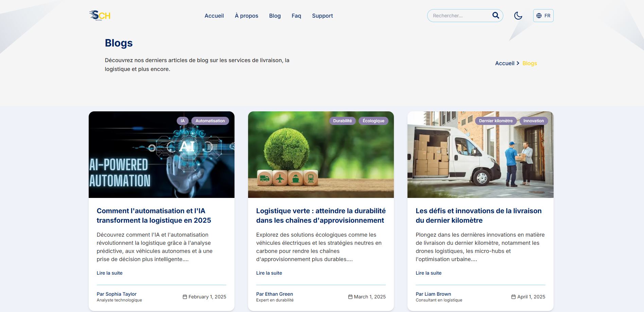This screenshot has height=312, width=644.
Task: Open article title about l'automatisation et l'IA
Action: point(154,216)
